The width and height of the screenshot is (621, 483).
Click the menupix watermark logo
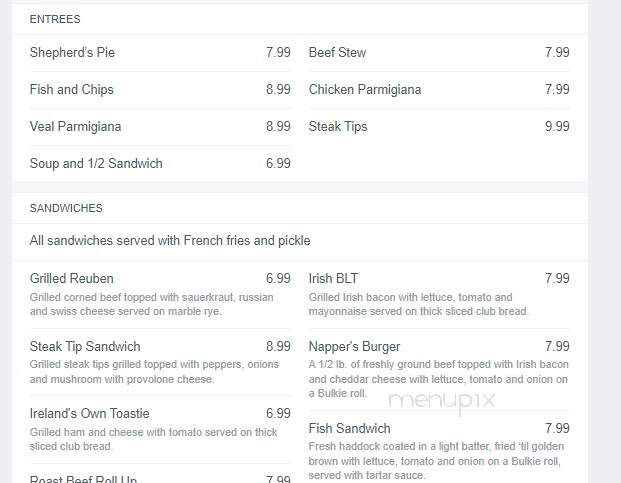pyautogui.click(x=442, y=401)
